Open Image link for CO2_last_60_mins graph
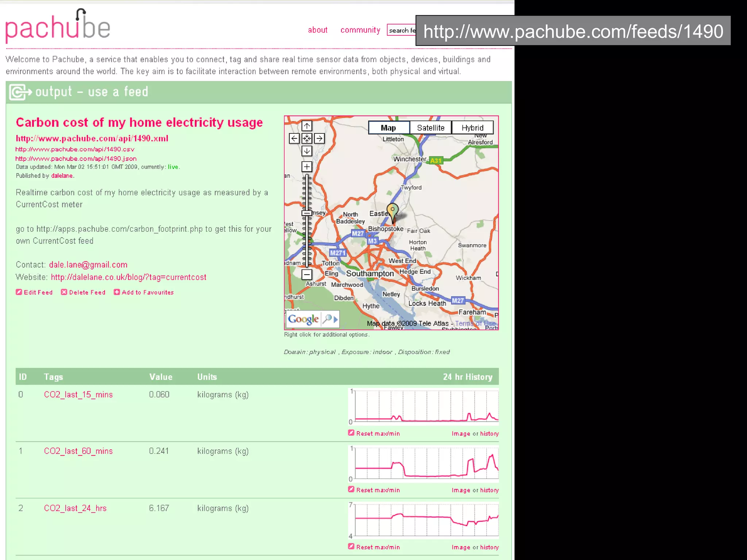Viewport: 747px width, 560px height. click(461, 490)
